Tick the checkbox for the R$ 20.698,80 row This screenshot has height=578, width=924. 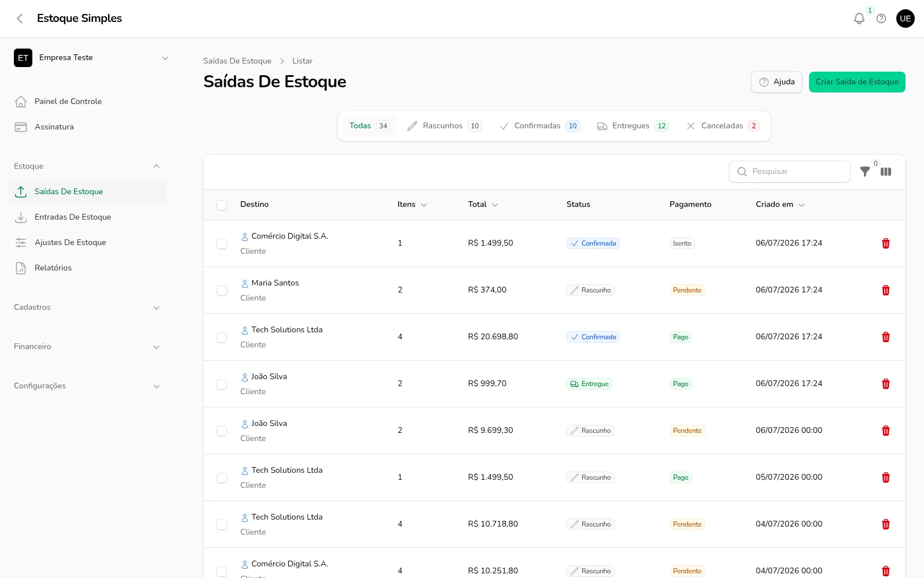[222, 338]
